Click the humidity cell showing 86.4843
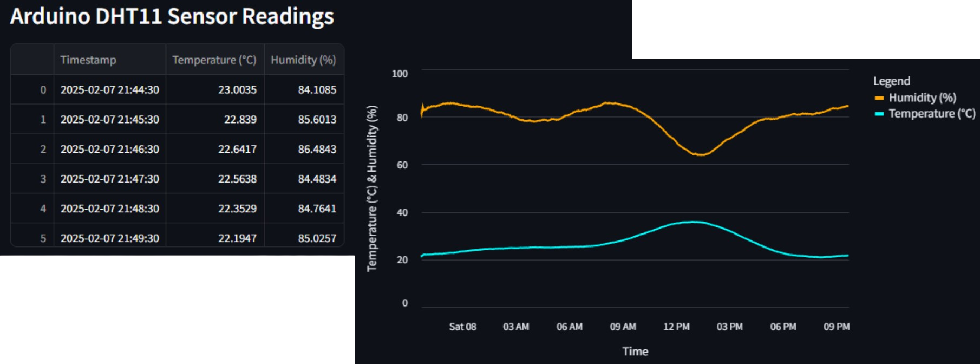Viewport: 980px width, 364px height. point(317,149)
